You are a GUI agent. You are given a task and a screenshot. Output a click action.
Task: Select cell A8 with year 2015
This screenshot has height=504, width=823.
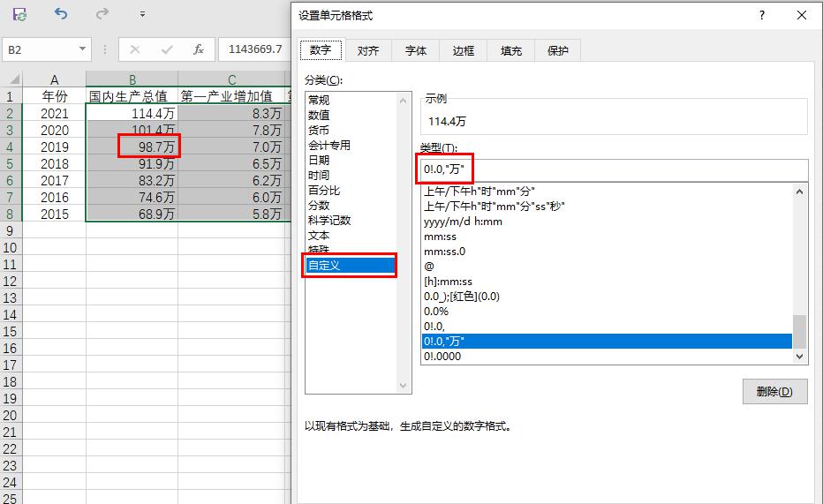coord(55,214)
